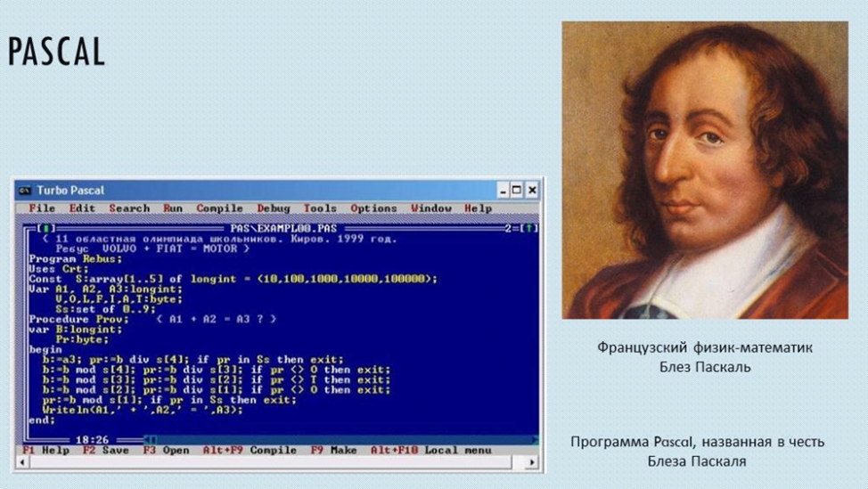Click the 'Pr:byte;' line
868x489 pixels.
coord(82,339)
